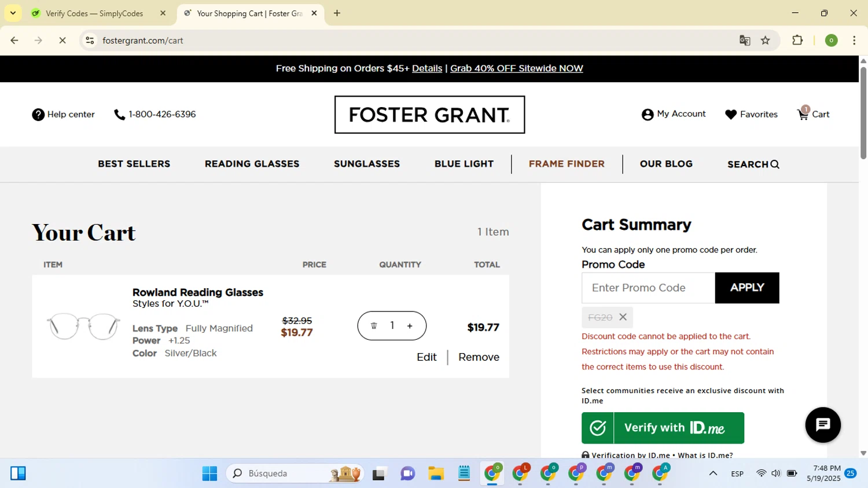Remove the Rowland Reading Glasses item
This screenshot has height=488, width=868.
point(479,357)
